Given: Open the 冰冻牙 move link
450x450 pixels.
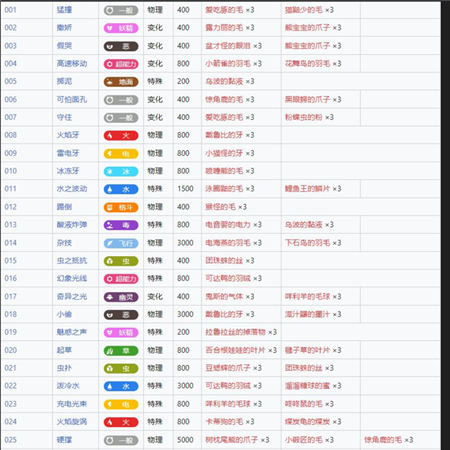Looking at the screenshot, I should pos(68,171).
